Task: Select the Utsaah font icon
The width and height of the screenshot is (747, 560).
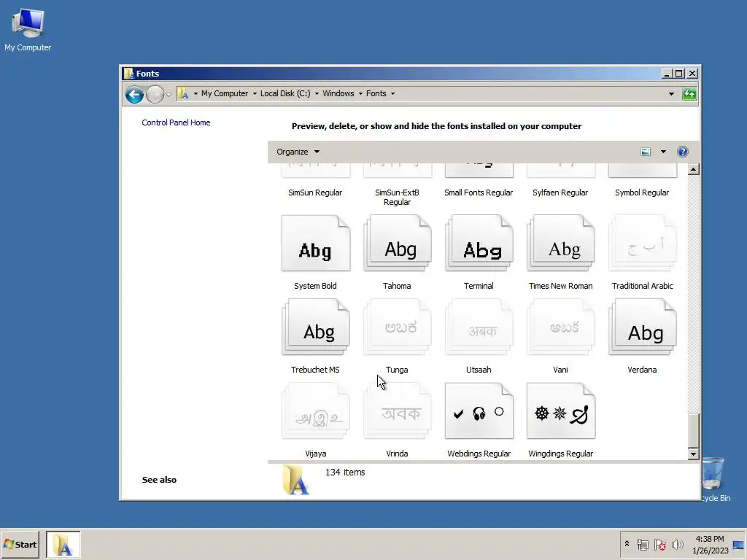Action: pyautogui.click(x=479, y=327)
